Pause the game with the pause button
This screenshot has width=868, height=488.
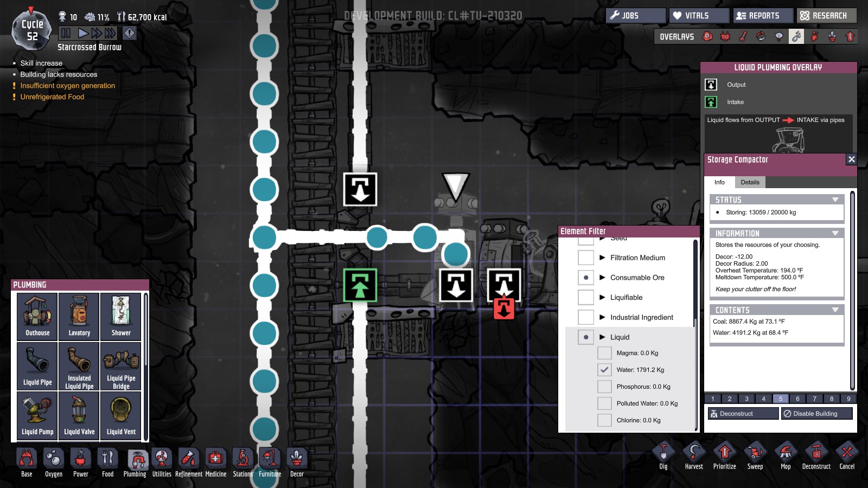tap(66, 33)
